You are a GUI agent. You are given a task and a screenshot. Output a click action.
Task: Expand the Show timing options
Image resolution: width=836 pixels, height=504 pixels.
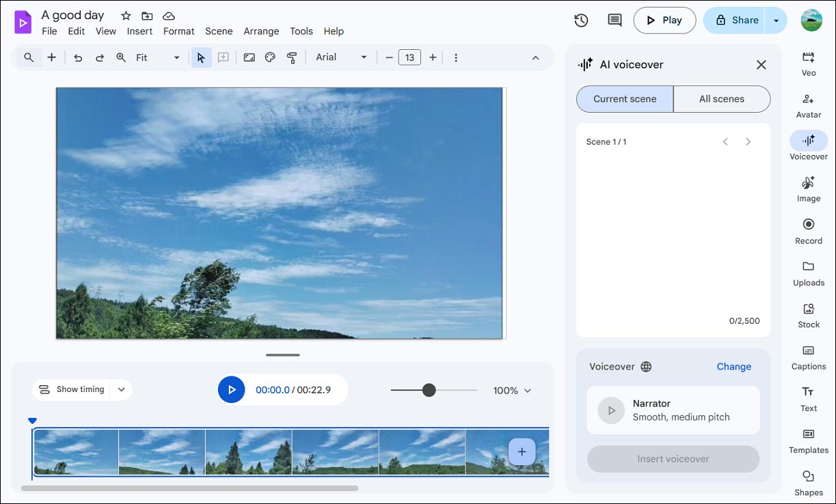[x=121, y=389]
